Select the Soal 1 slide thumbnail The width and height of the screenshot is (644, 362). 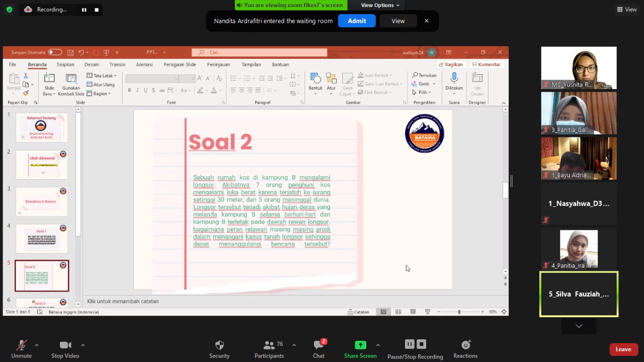click(x=42, y=239)
